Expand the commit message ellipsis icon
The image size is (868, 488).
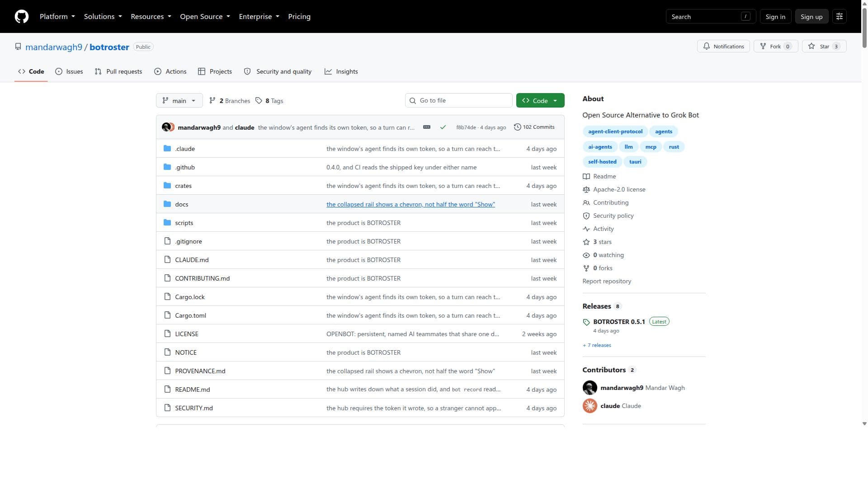point(426,127)
